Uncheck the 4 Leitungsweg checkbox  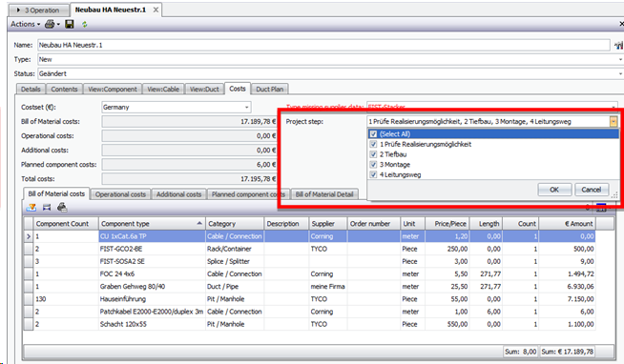pos(373,174)
